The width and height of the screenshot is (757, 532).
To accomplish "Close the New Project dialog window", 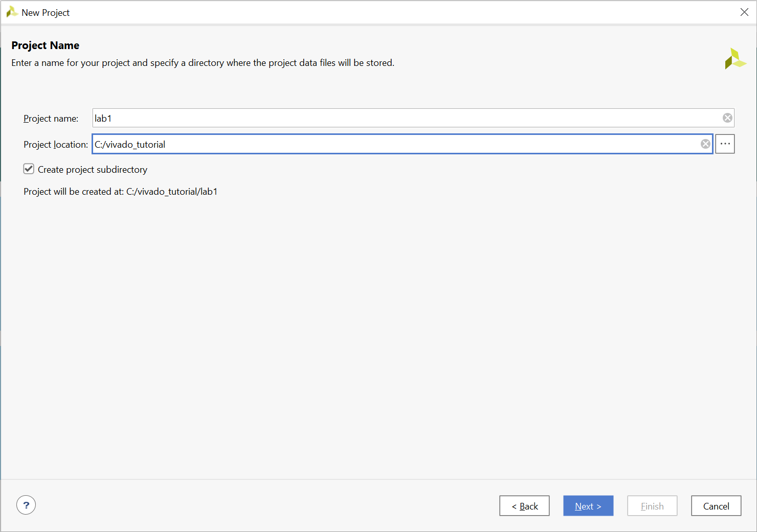I will (x=744, y=12).
